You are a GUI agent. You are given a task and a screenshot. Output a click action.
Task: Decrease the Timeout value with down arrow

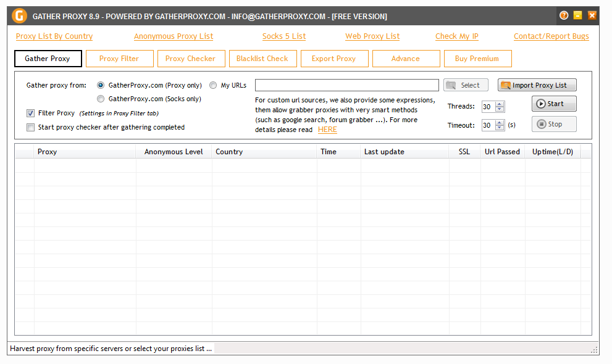[x=500, y=128]
